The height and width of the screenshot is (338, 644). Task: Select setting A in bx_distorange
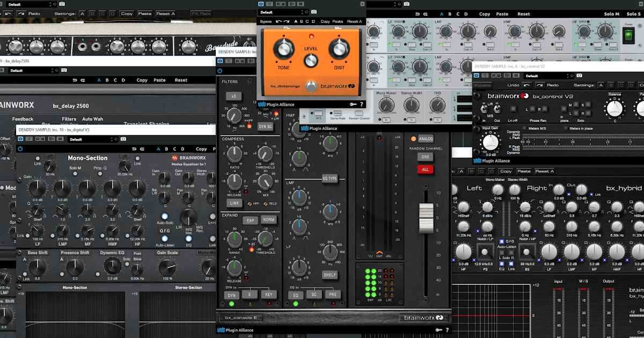tap(295, 21)
